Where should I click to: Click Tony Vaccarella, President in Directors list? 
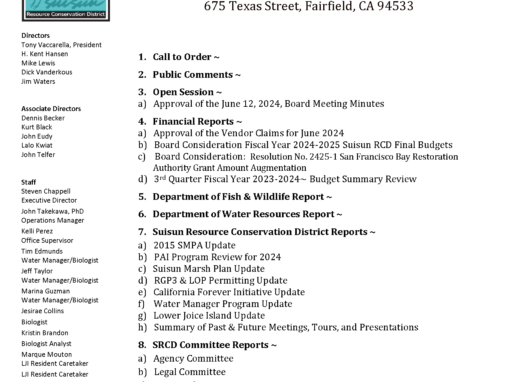pyautogui.click(x=61, y=45)
